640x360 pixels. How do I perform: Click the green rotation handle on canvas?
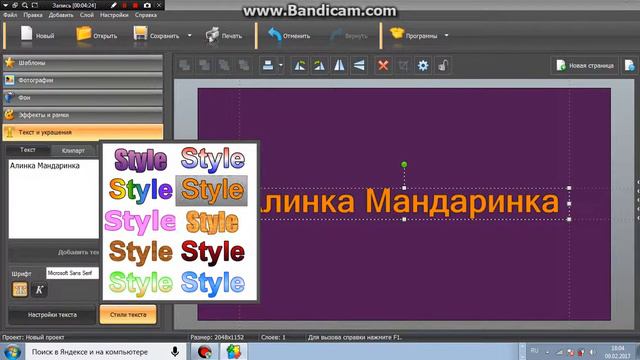point(404,164)
